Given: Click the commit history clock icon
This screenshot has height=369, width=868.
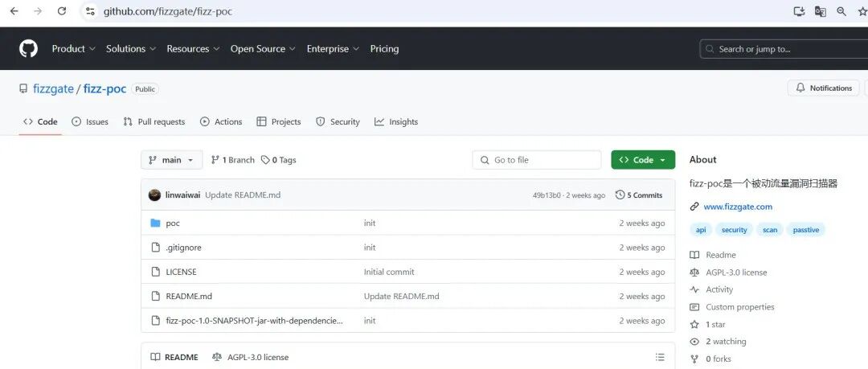Looking at the screenshot, I should coord(620,195).
